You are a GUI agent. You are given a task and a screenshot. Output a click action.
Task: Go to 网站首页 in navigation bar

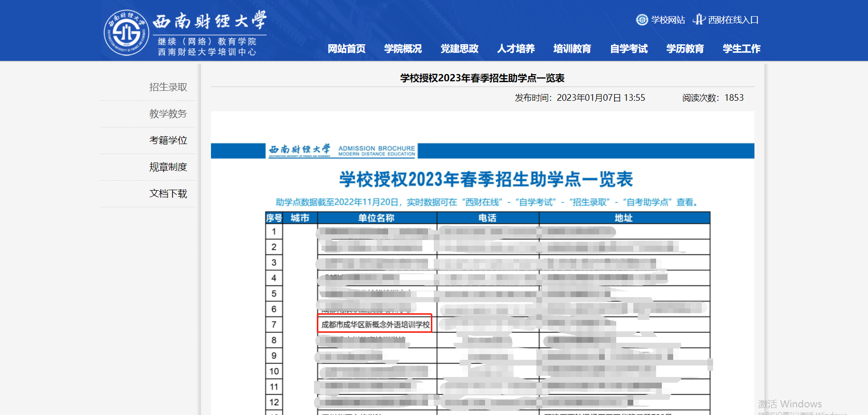tap(346, 48)
